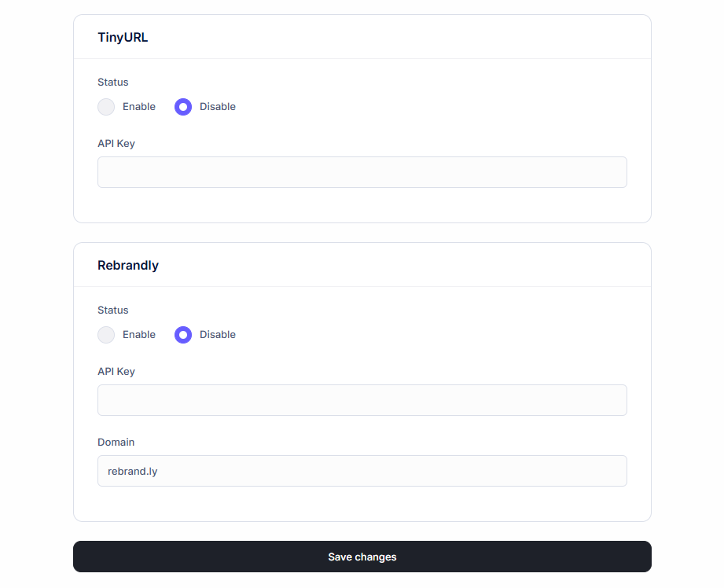Click the Rebrandly section heading

tap(128, 265)
